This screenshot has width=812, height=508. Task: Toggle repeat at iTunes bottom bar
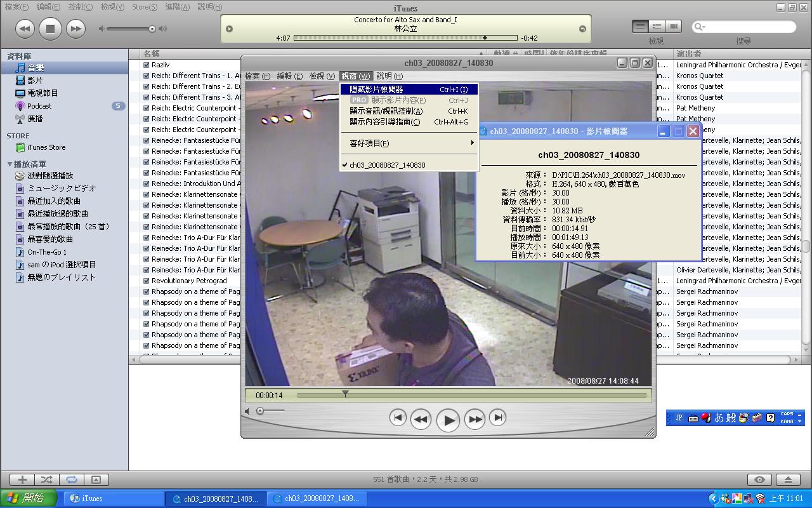click(x=71, y=480)
